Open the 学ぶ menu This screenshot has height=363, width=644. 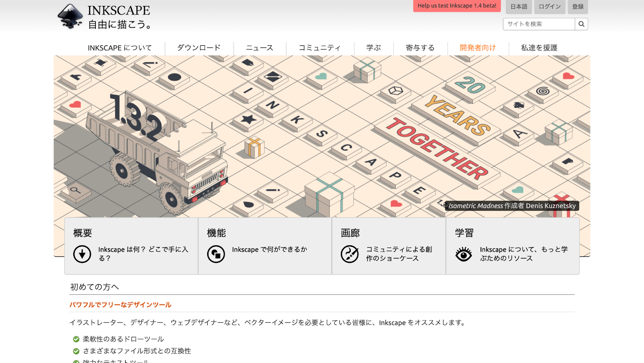click(374, 48)
